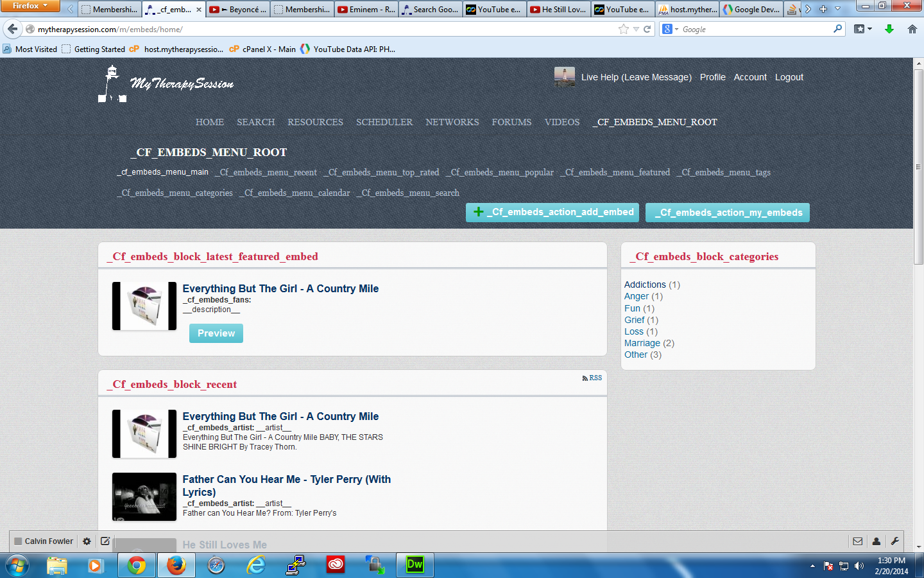Click the MyTherapySession lighthouse logo
This screenshot has height=578, width=924.
click(x=166, y=84)
